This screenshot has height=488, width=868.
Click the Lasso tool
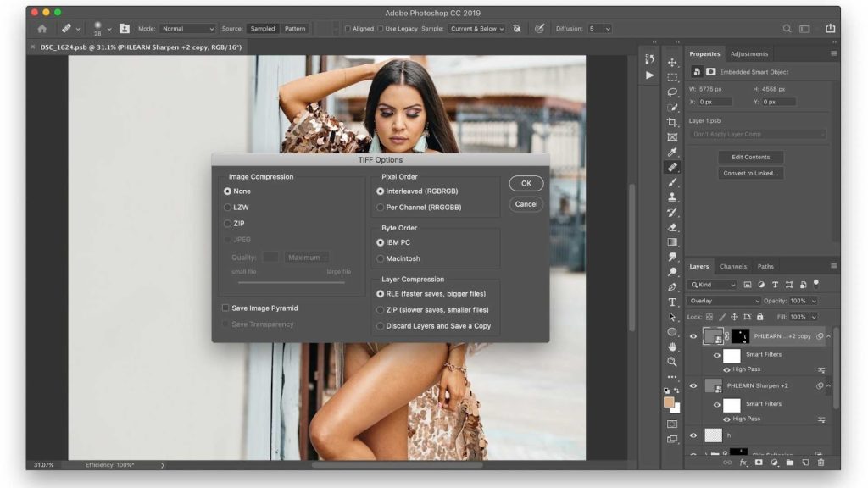[672, 91]
